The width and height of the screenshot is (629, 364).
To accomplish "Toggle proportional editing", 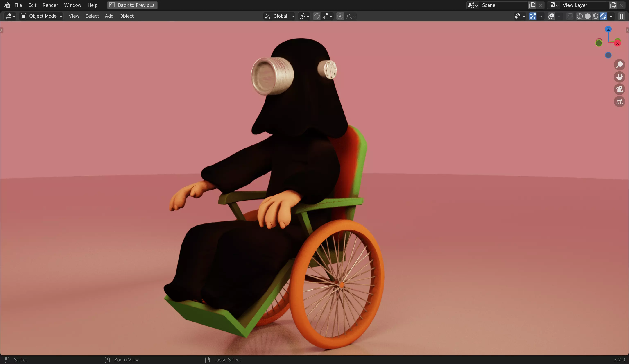I will coord(340,16).
